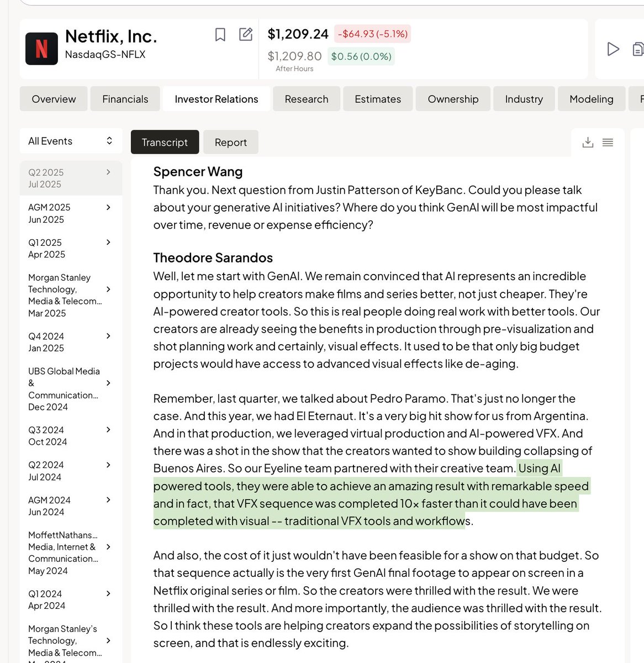Viewport: 644px width, 663px height.
Task: Select the Investor Relations tab
Action: click(x=217, y=99)
